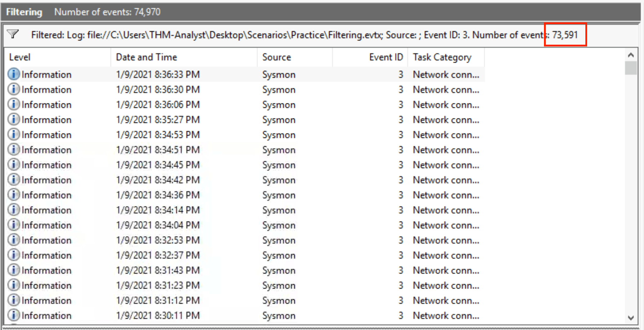
Task: Click the filter funnel icon
Action: coord(13,35)
